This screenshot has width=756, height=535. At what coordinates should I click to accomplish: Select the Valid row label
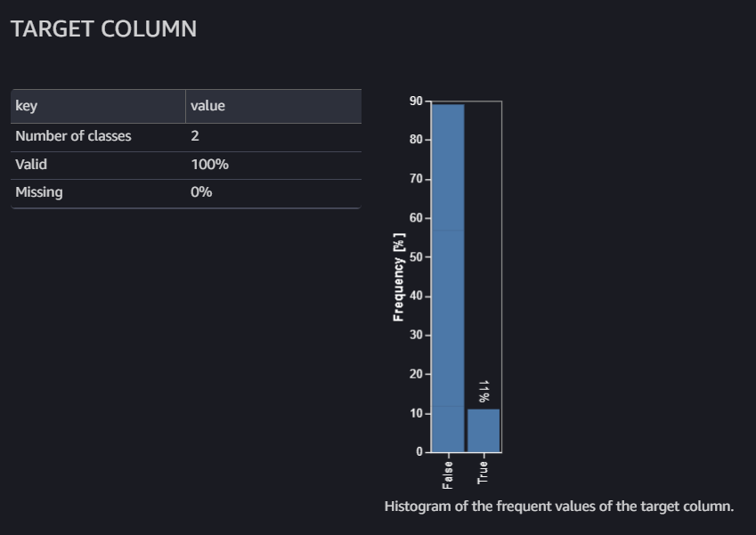[31, 165]
